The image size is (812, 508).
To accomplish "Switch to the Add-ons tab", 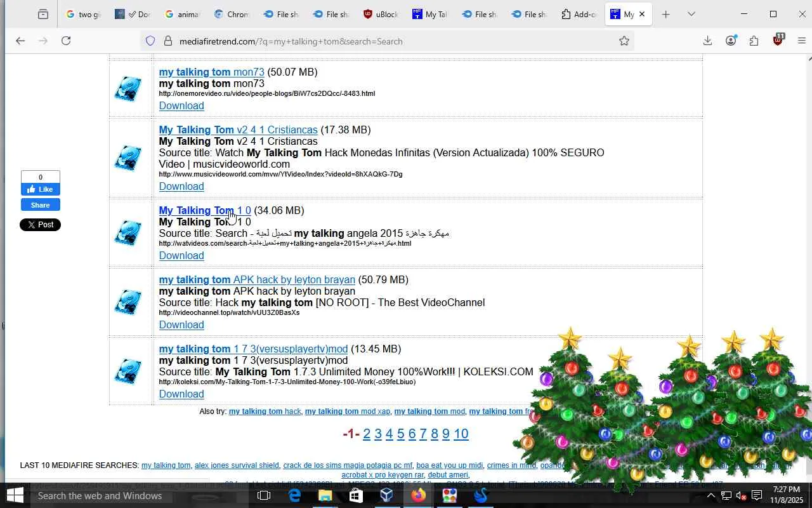I will pos(579,14).
